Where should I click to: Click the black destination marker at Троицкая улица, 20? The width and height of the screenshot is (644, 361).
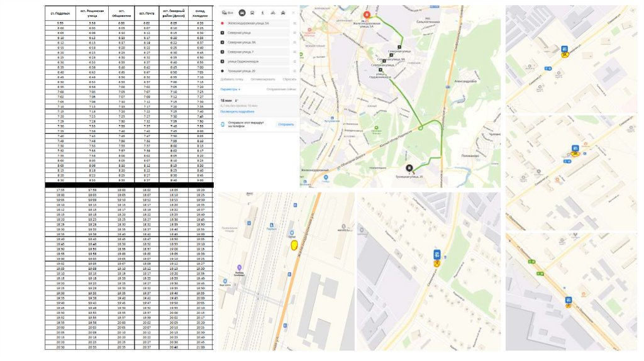click(409, 168)
